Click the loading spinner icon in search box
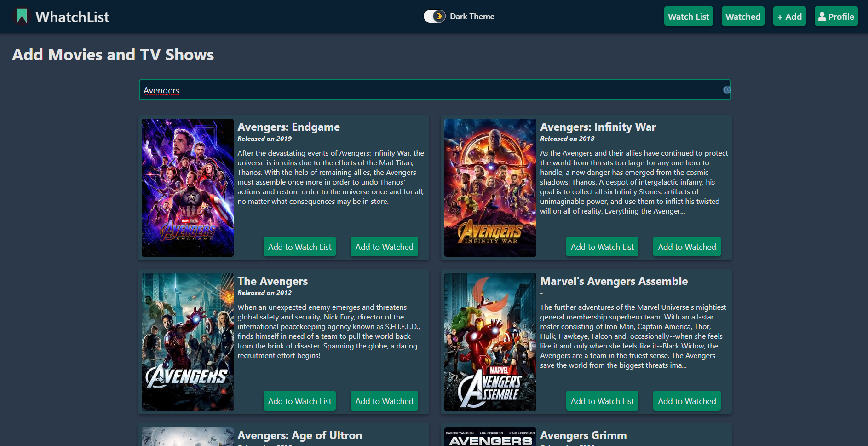Viewport: 868px width, 446px height. point(727,90)
